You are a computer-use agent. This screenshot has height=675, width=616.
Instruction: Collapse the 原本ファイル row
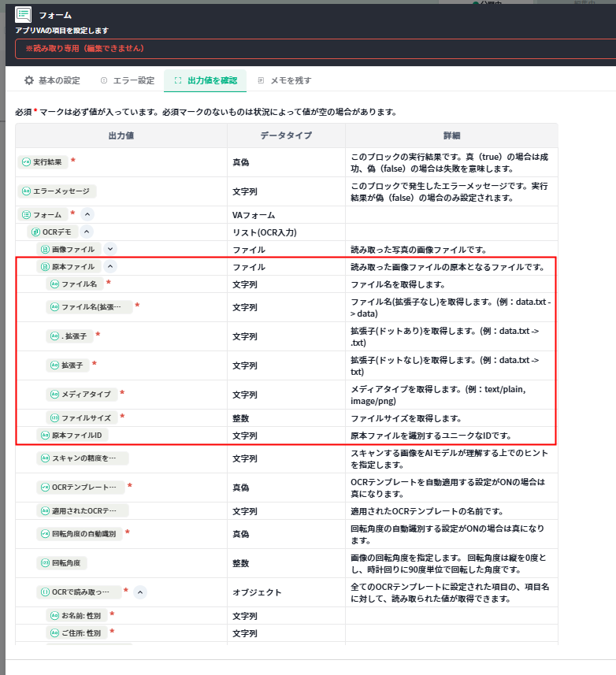(110, 266)
